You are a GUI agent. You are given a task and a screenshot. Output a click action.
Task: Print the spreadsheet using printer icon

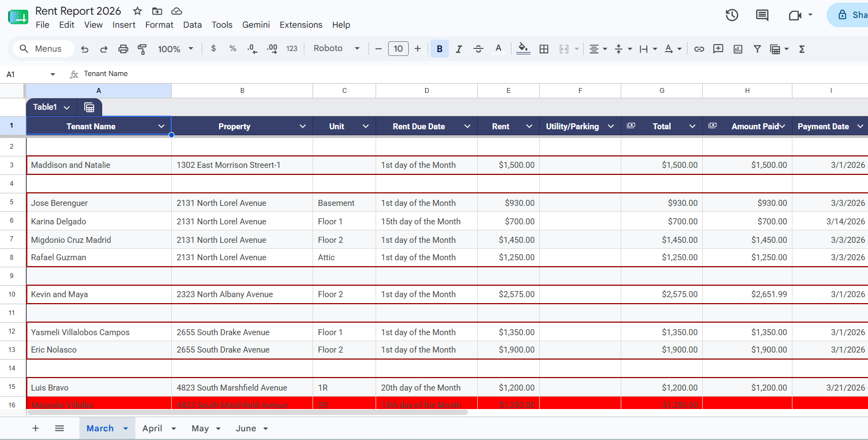point(123,49)
